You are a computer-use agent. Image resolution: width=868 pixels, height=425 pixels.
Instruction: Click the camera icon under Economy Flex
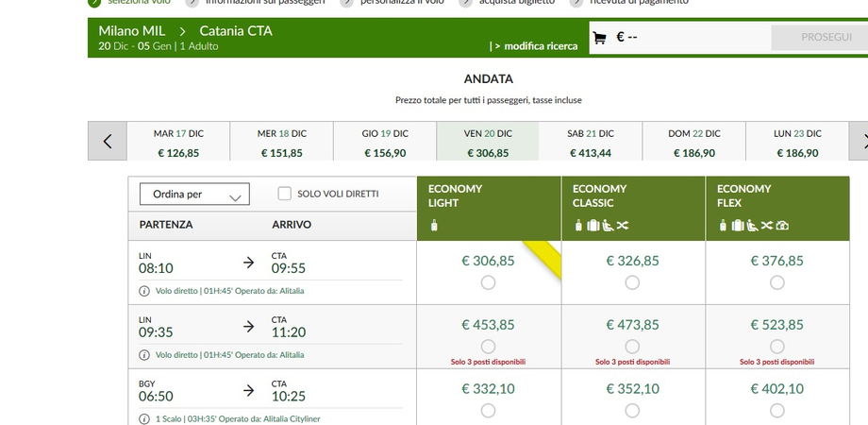point(782,225)
